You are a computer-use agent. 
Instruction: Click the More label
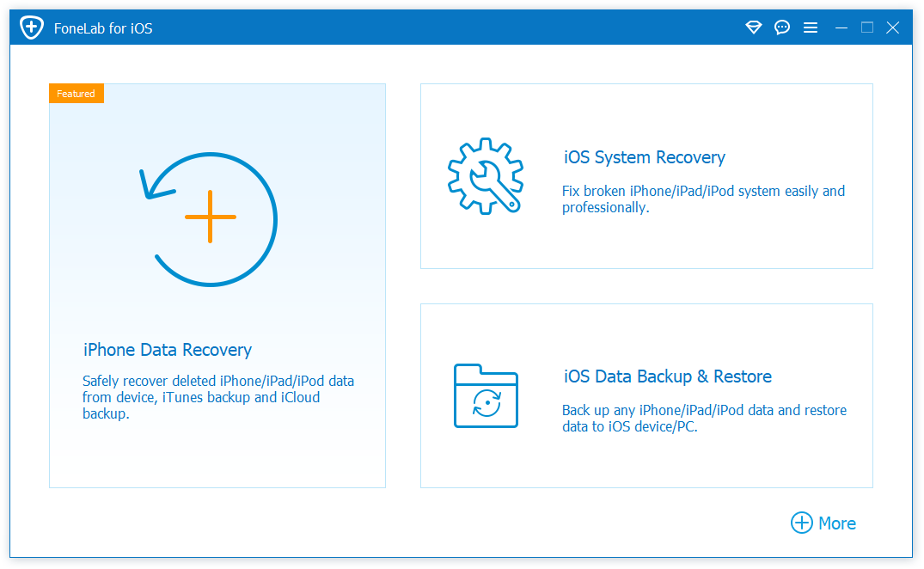tap(837, 523)
